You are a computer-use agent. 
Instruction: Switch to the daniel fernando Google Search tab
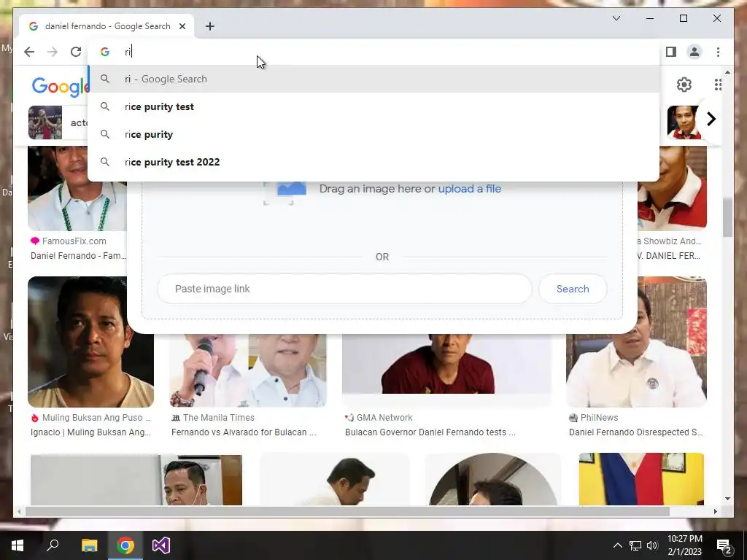click(107, 26)
